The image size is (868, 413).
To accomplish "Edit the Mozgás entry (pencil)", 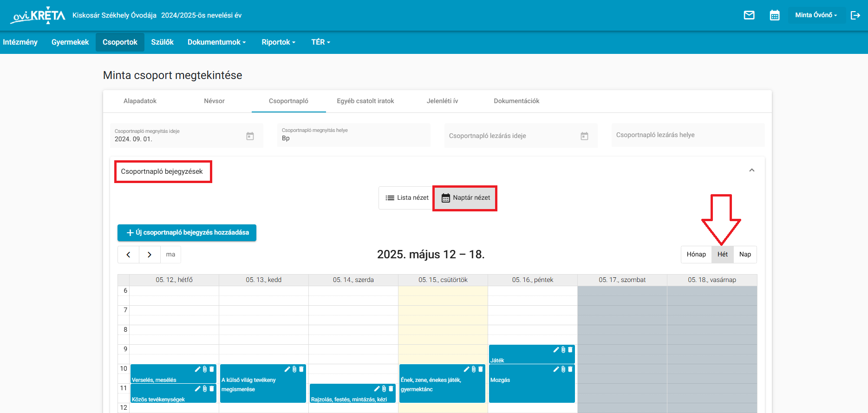I will 556,369.
